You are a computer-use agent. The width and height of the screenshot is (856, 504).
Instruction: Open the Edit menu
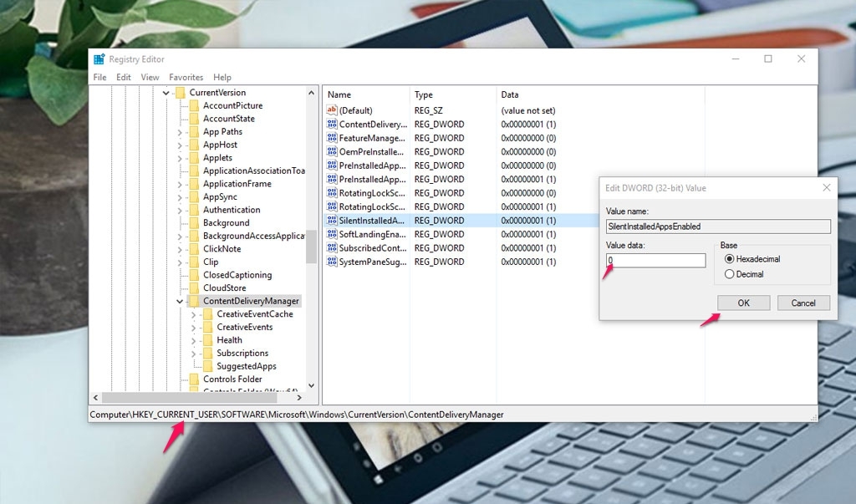123,77
